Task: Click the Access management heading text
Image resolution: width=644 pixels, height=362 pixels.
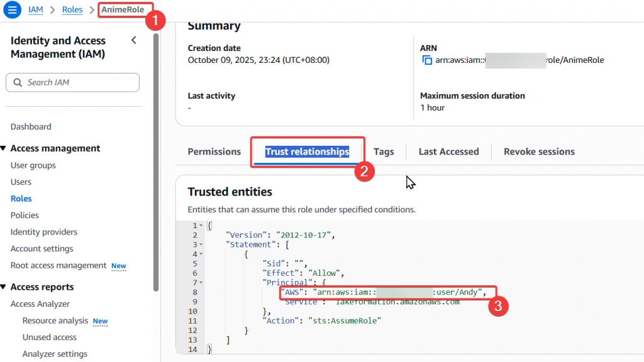Action: [x=55, y=148]
